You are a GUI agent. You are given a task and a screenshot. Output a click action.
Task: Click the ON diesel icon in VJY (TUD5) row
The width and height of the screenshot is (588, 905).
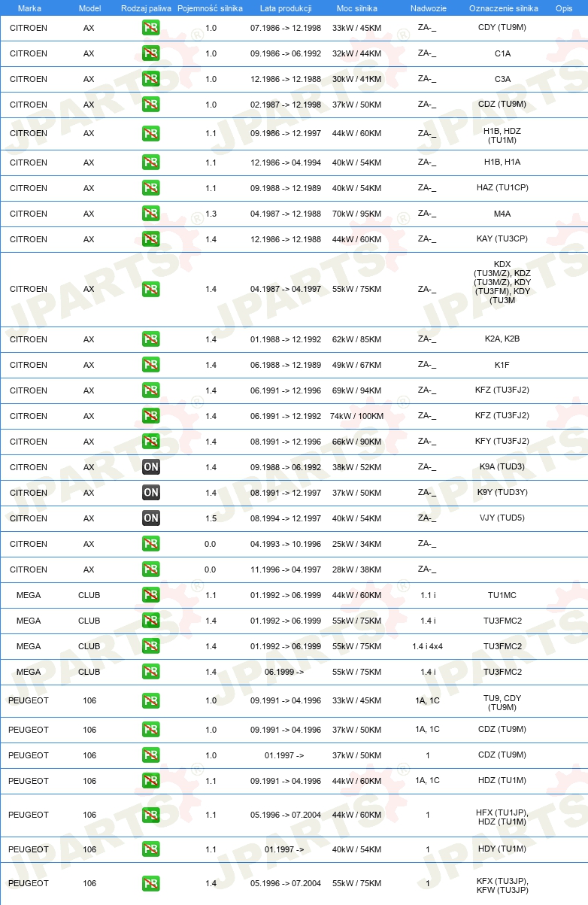151,518
